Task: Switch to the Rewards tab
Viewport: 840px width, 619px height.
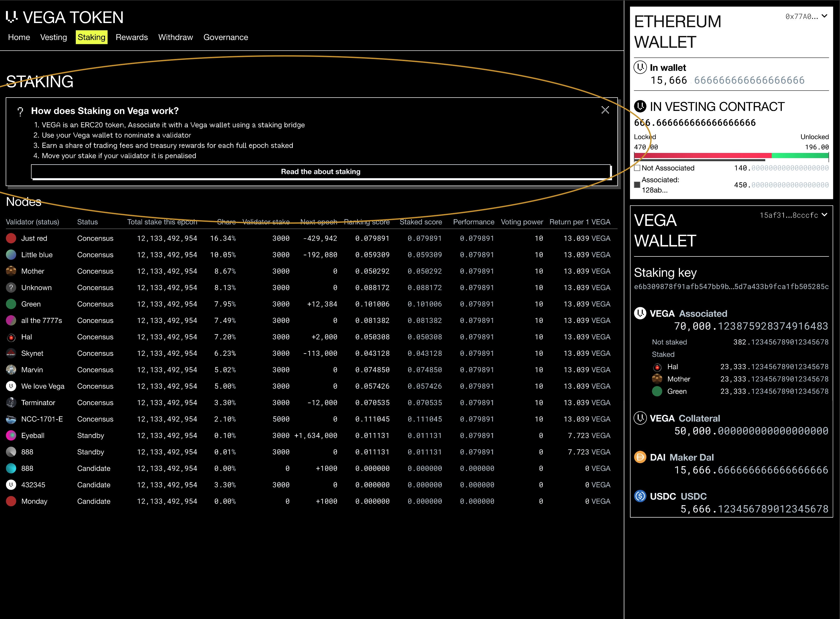Action: click(x=132, y=37)
